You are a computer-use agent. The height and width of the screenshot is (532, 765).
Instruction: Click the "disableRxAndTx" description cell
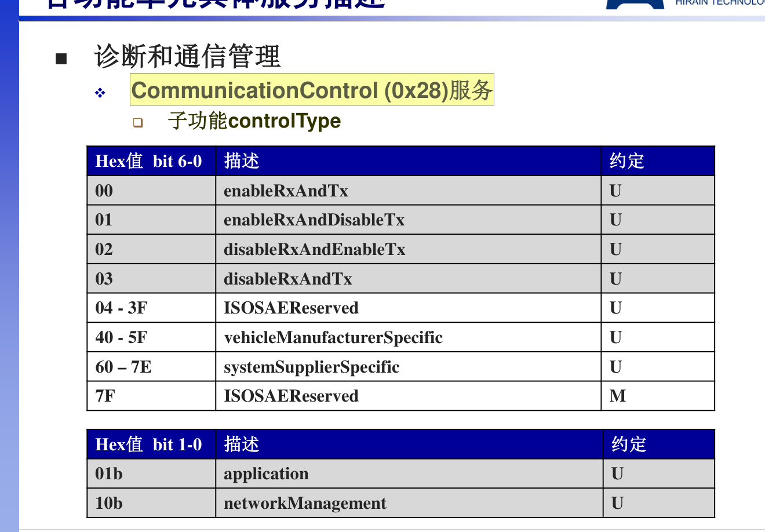point(409,279)
